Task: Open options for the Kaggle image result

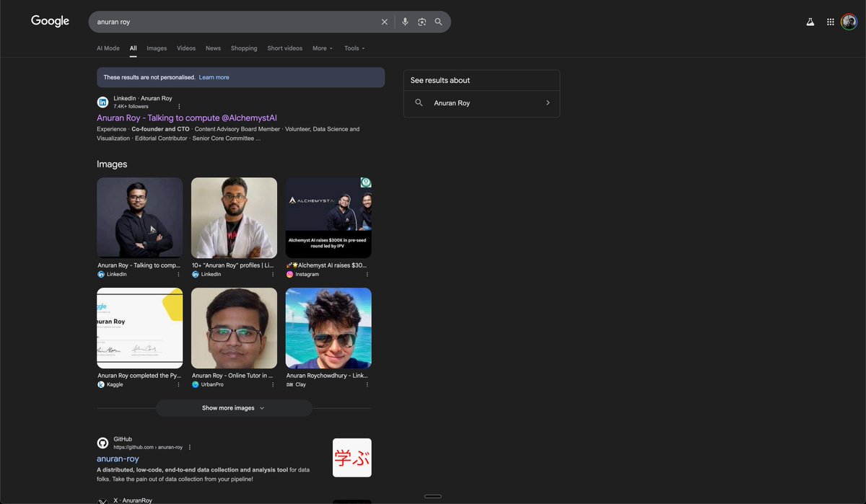Action: click(x=178, y=385)
